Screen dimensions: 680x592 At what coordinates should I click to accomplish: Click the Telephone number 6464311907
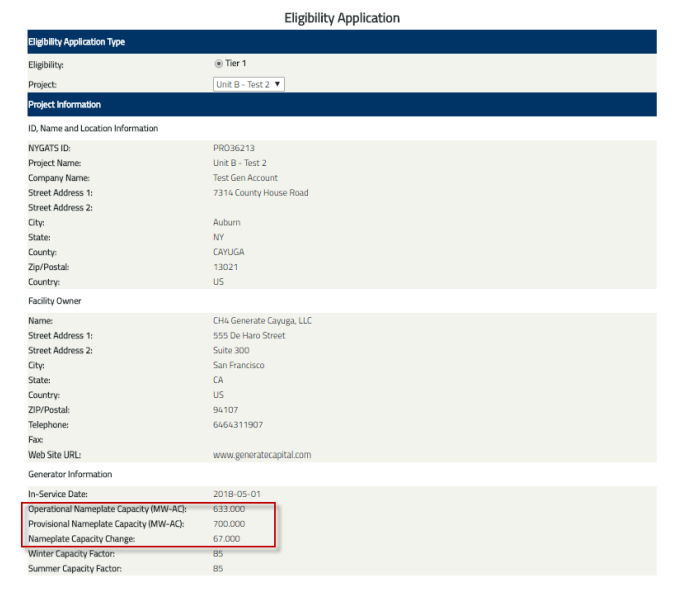(237, 425)
